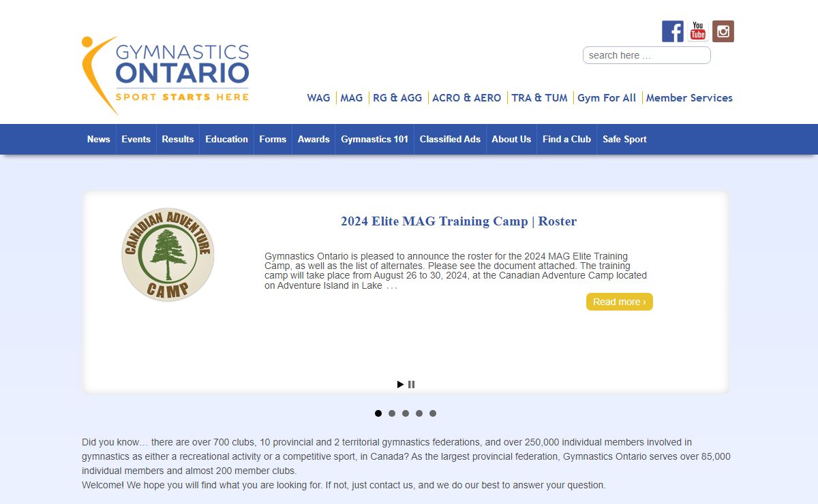Select the first slide dot
The image size is (818, 504).
click(x=378, y=413)
